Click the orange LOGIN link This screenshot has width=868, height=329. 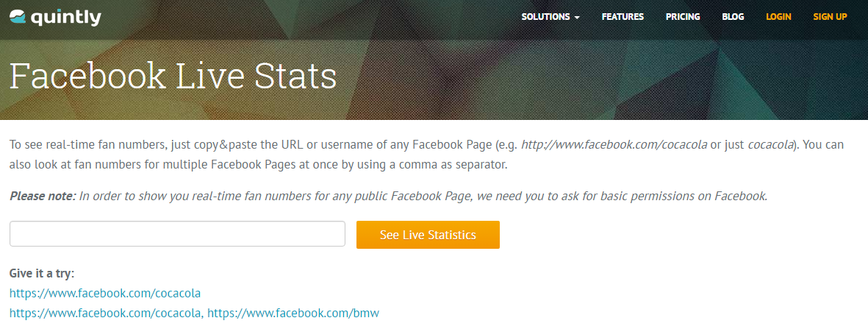778,16
